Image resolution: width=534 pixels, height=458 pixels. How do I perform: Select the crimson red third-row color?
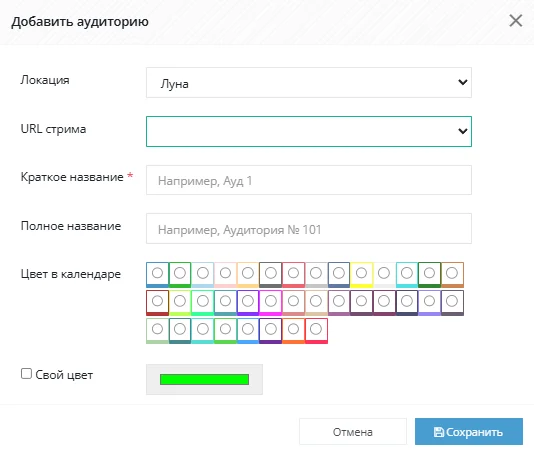[x=316, y=329]
